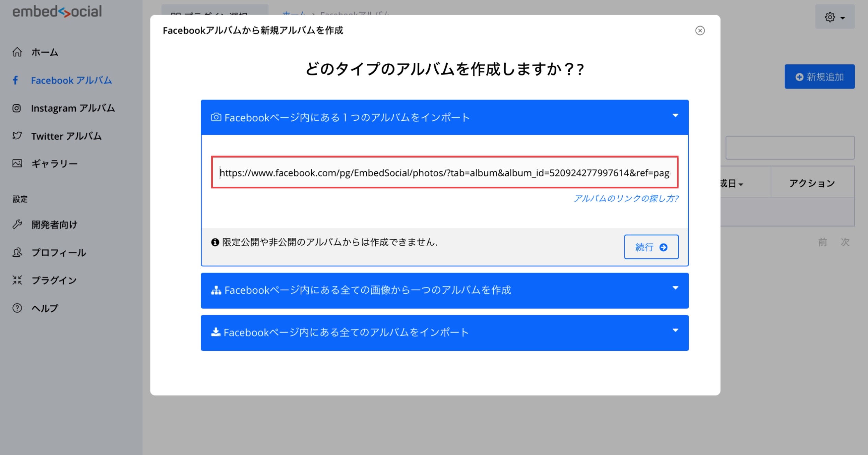Viewport: 868px width, 455px height.
Task: Click the help question mark icon
Action: [17, 308]
